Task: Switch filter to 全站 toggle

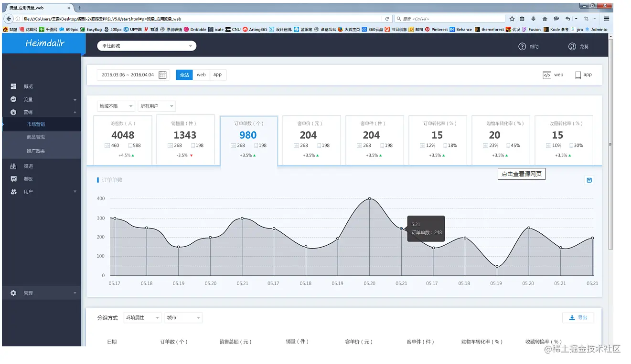Action: [x=184, y=75]
